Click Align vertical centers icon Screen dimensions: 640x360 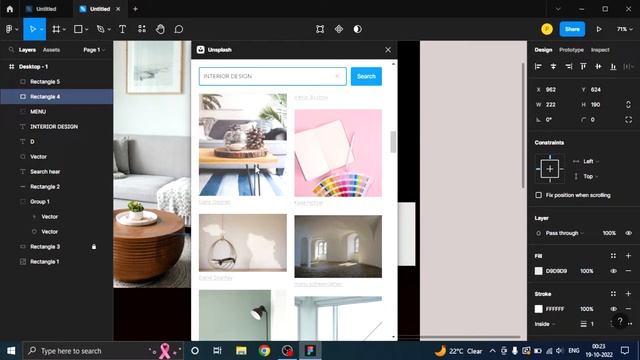tap(598, 66)
